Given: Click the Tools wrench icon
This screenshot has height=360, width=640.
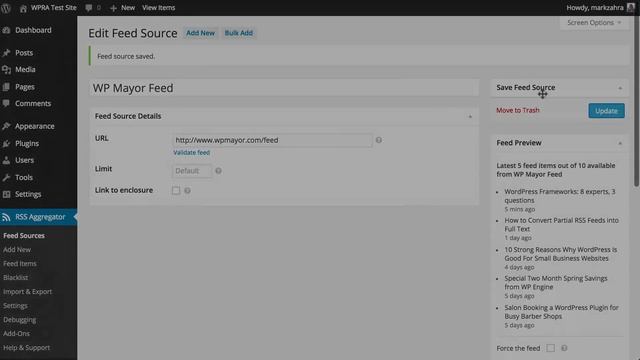Looking at the screenshot, I should 6,178.
